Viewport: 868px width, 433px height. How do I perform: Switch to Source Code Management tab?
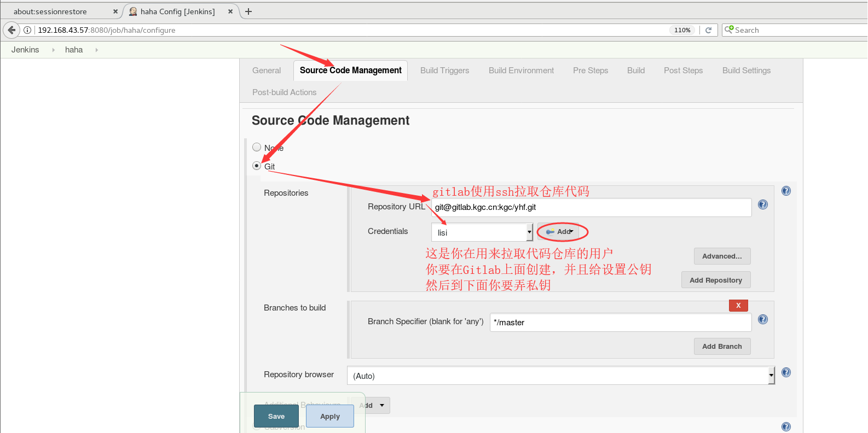click(x=350, y=71)
